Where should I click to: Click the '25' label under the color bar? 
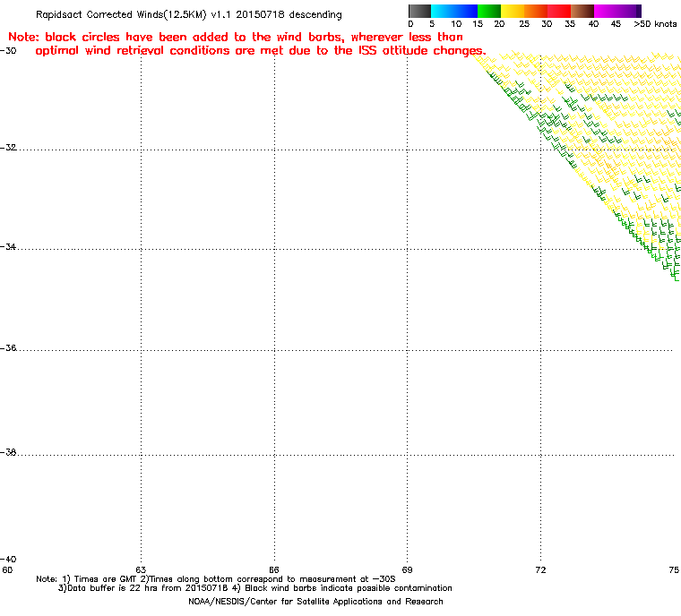tap(524, 24)
